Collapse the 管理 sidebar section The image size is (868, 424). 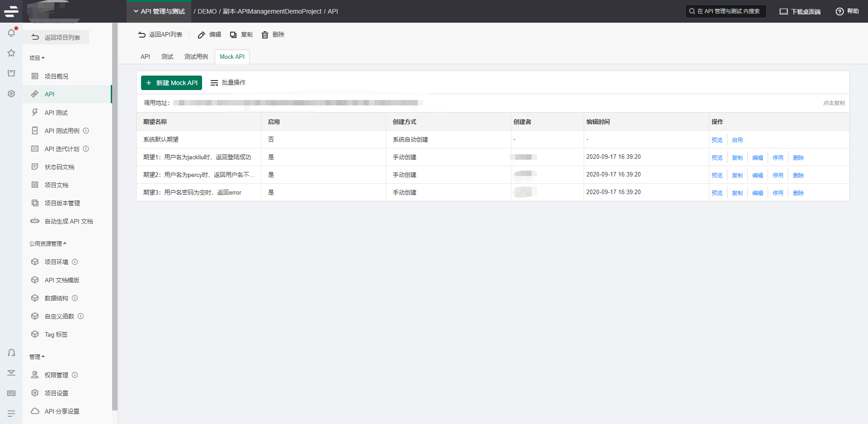pos(37,357)
